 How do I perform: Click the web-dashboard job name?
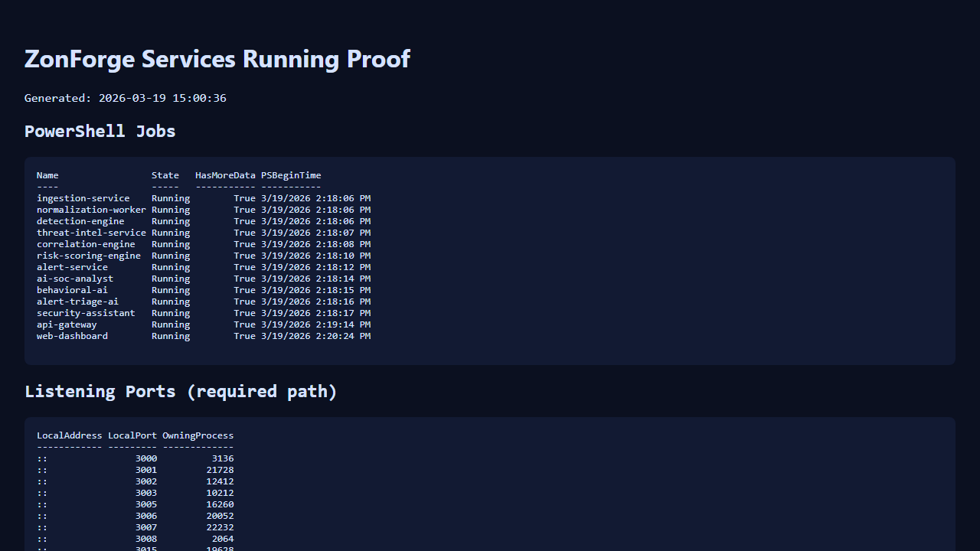[72, 336]
